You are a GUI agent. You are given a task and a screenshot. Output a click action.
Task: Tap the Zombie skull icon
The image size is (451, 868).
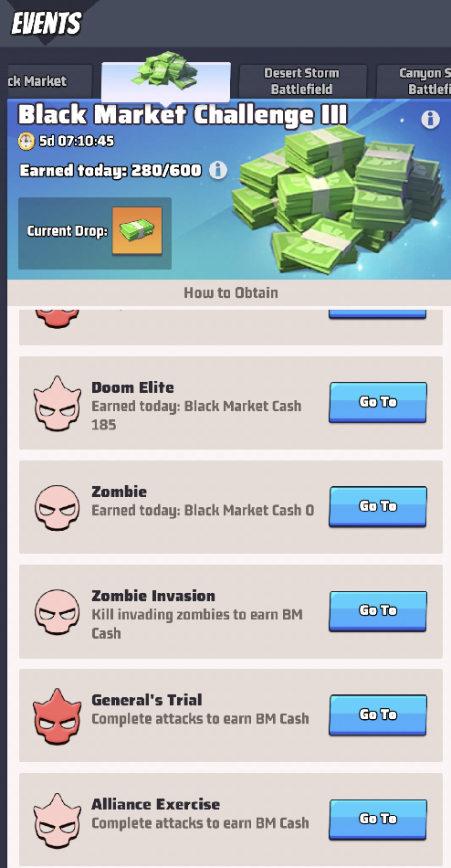coord(58,507)
